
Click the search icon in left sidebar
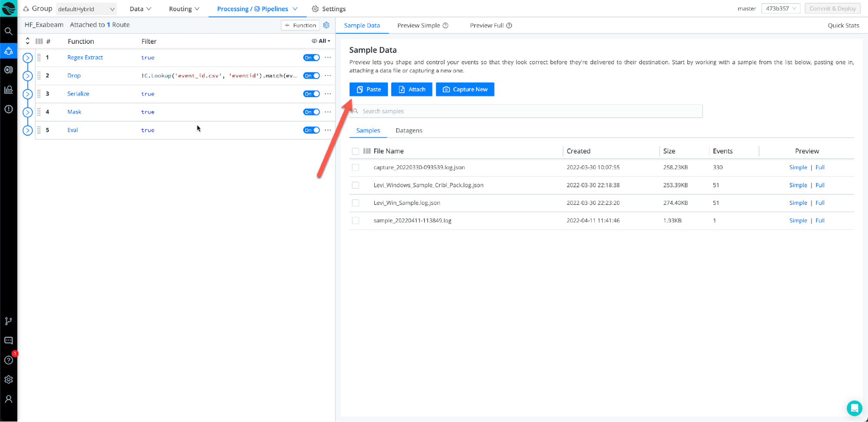8,31
